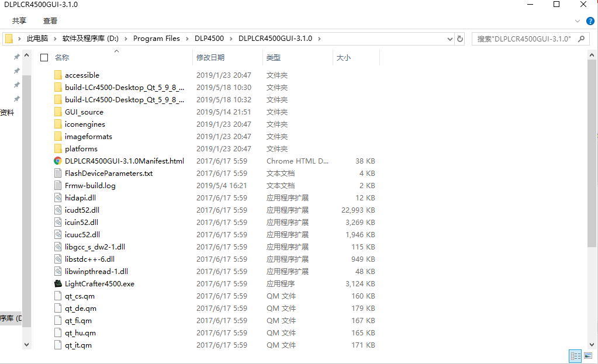The width and height of the screenshot is (598, 364).
Task: Click FlashDeviceParameters.txt file icon
Action: pos(58,174)
